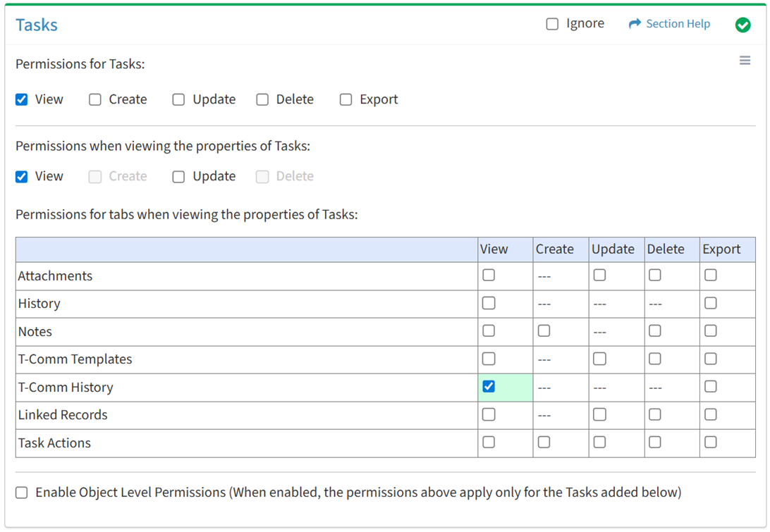Click the Tasks section heading
This screenshot has width=770, height=532.
(37, 25)
